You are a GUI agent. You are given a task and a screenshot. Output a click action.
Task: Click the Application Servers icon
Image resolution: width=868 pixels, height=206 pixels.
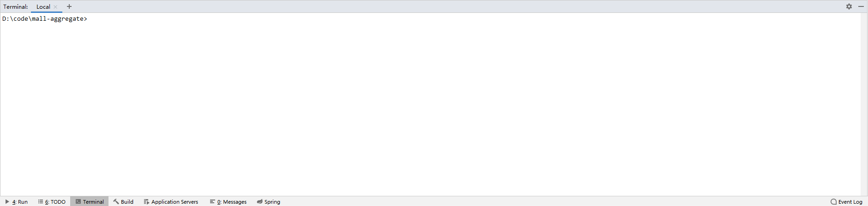(146, 201)
